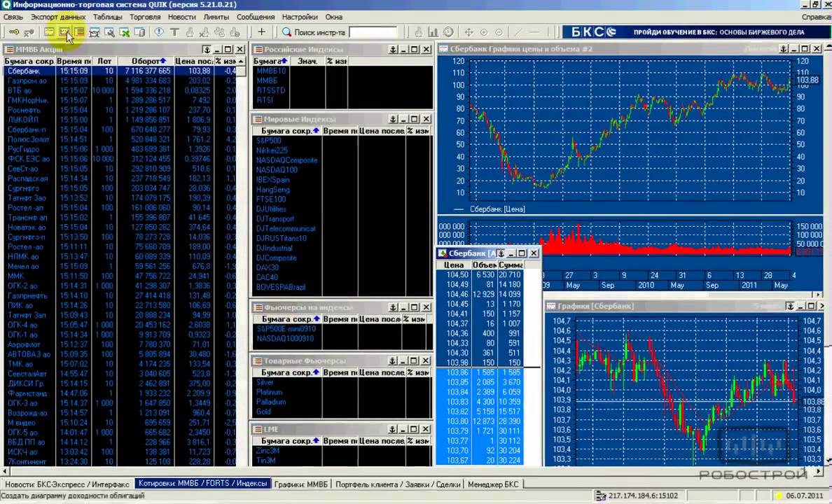This screenshot has width=832, height=504.
Task: Click the plus icon in toolbar
Action: tap(261, 32)
